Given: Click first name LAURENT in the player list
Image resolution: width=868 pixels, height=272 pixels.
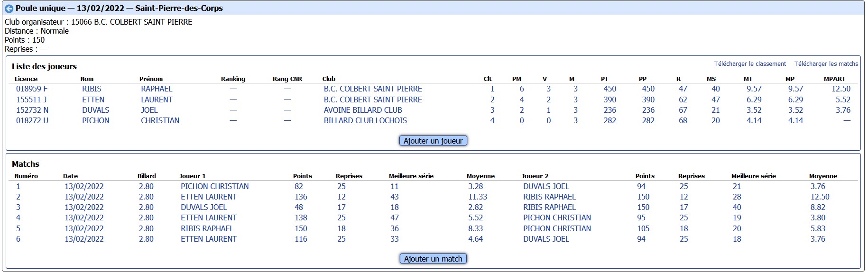Looking at the screenshot, I should pyautogui.click(x=157, y=100).
